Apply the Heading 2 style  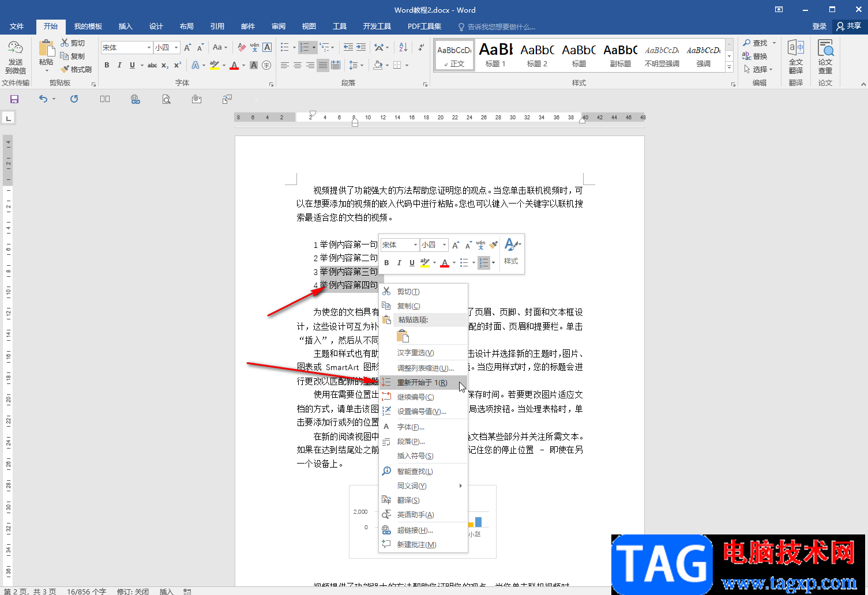pos(537,56)
